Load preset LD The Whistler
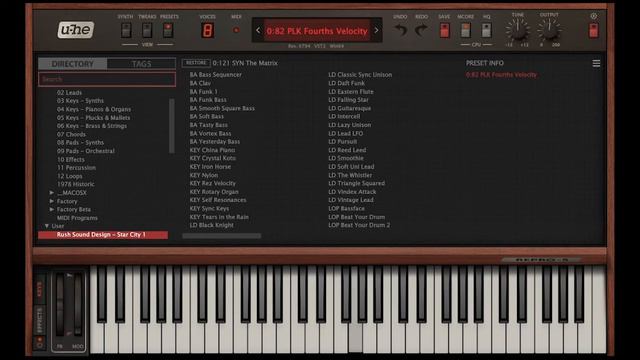Viewport: 640px width, 360px height. coord(350,175)
